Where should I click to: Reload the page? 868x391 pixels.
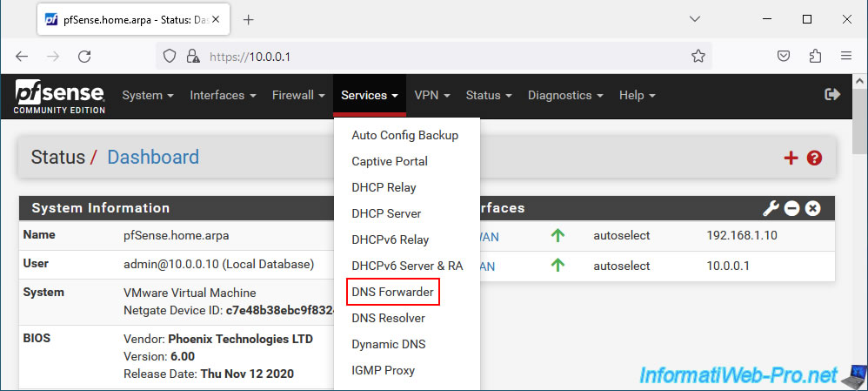(x=84, y=56)
